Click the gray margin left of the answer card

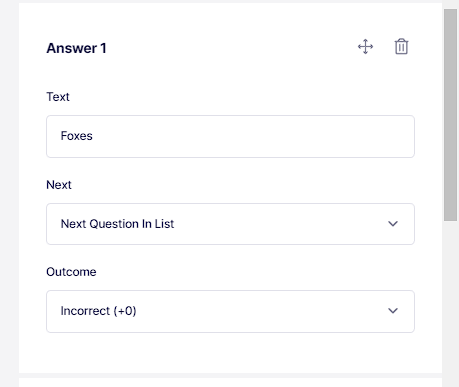[9, 193]
